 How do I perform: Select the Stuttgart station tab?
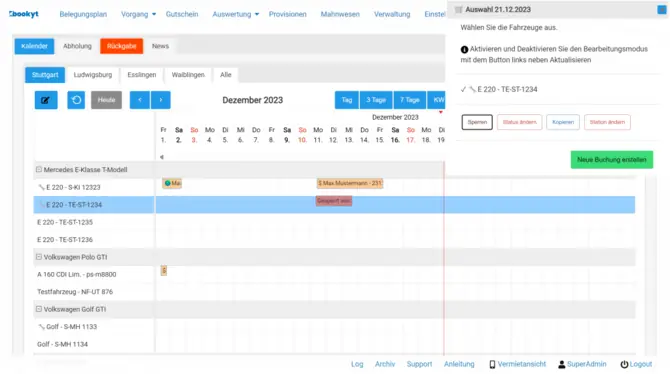(45, 75)
